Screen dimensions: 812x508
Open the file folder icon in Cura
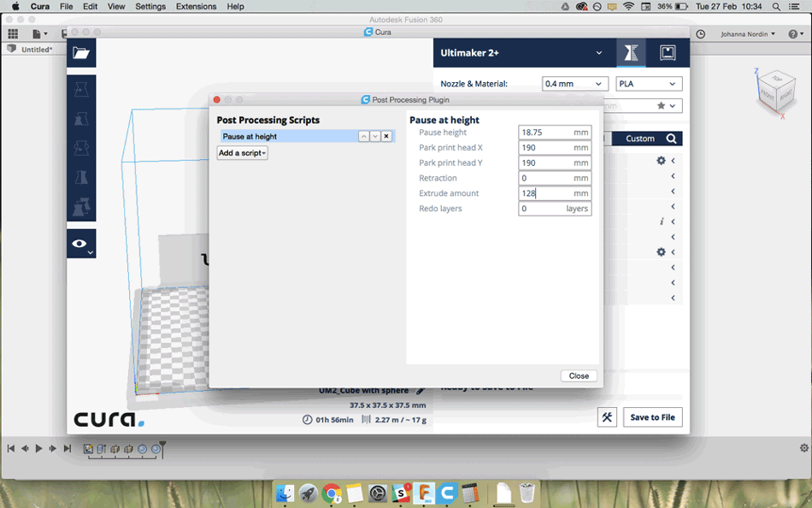(x=81, y=53)
